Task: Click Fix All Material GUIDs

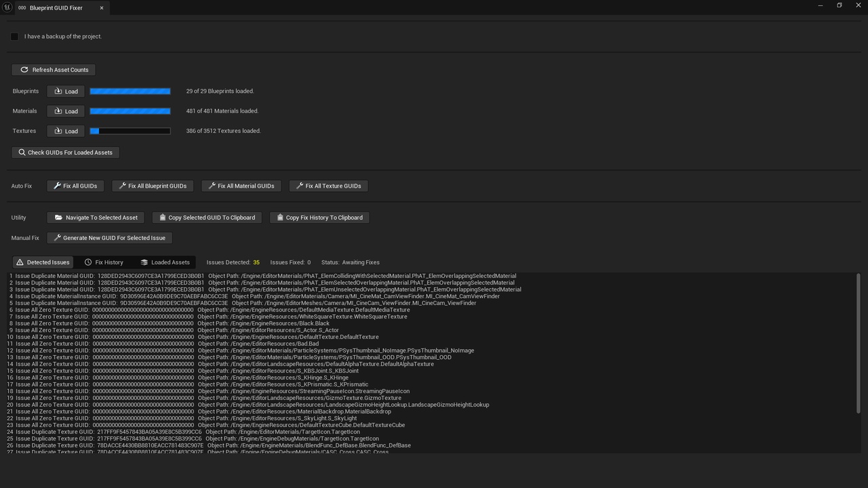Action: (x=241, y=186)
